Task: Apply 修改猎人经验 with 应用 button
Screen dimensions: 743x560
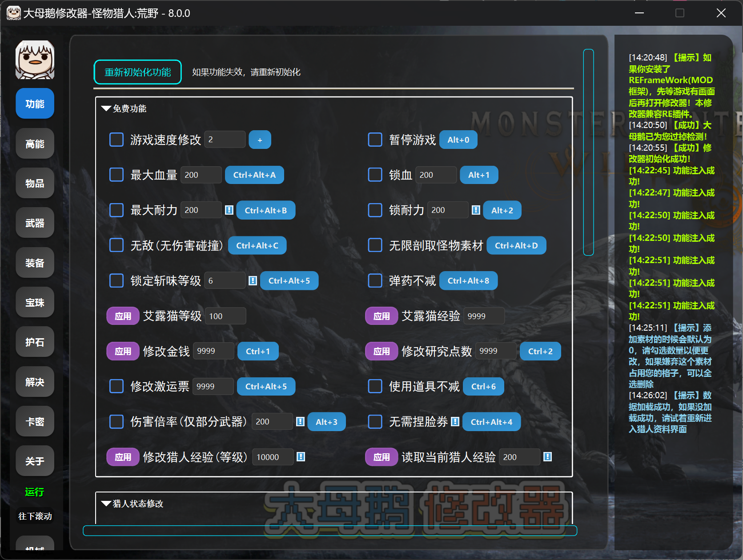Action: 123,457
